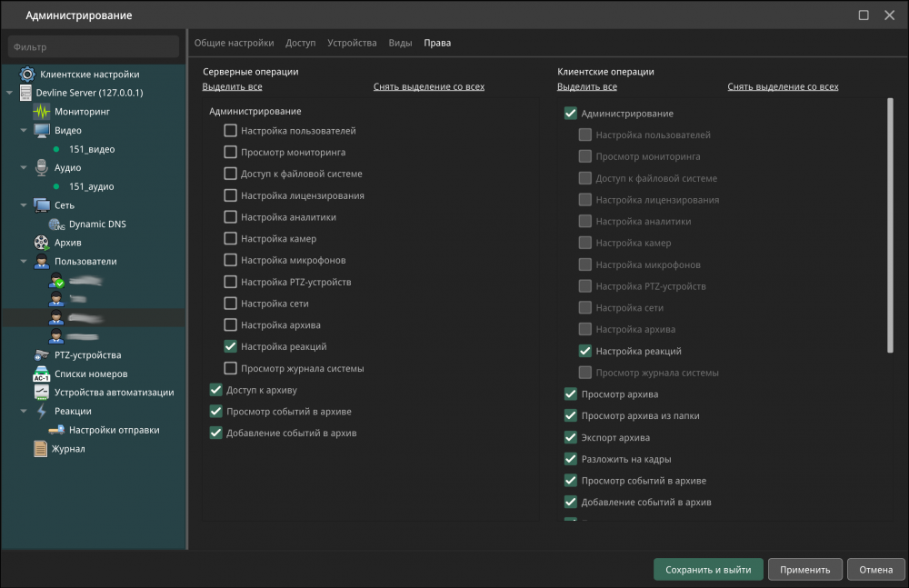
Task: Uncheck server Добавление событий в архив
Action: [215, 433]
